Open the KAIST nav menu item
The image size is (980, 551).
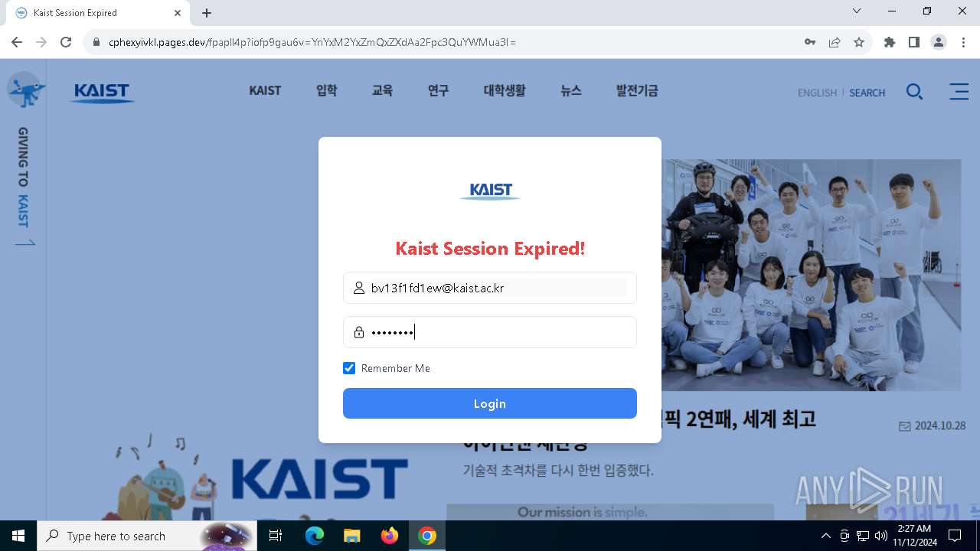click(265, 90)
